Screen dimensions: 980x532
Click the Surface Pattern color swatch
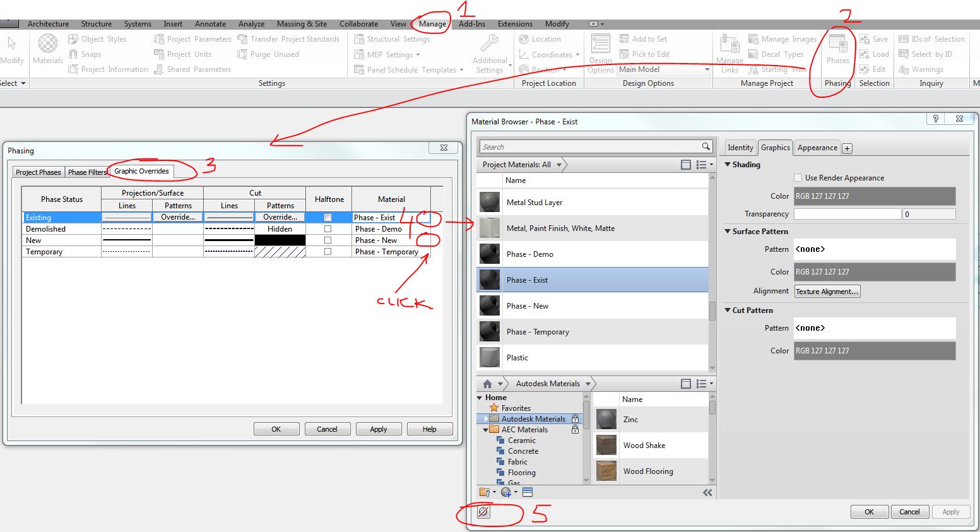[x=875, y=272]
